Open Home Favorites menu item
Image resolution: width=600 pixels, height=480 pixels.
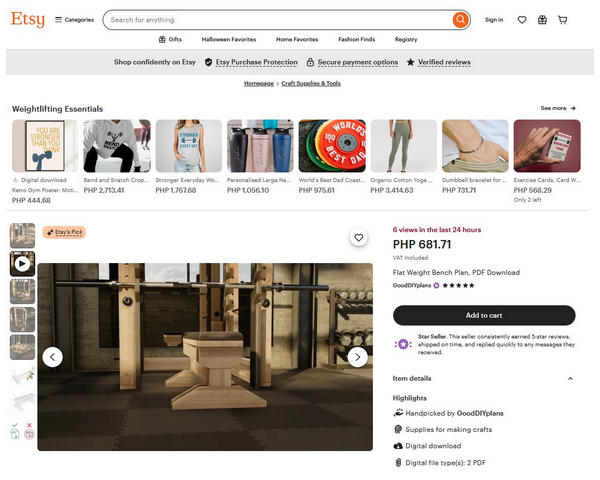pos(297,39)
